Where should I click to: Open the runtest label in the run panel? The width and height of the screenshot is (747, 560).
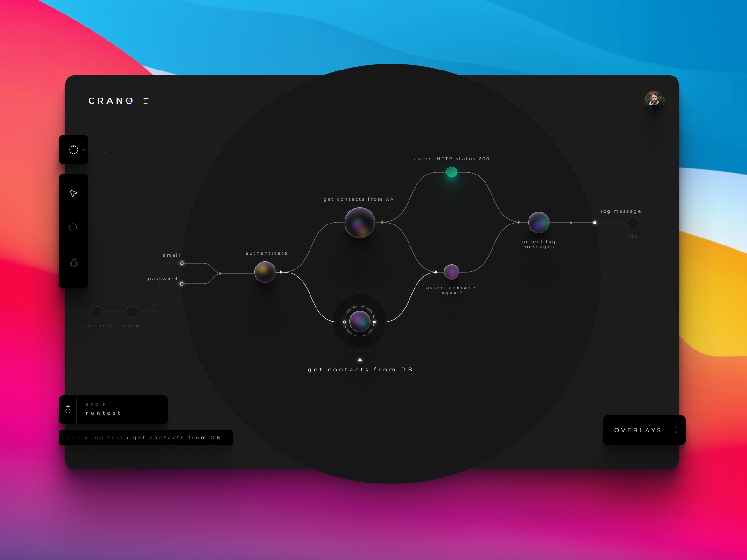pyautogui.click(x=103, y=413)
